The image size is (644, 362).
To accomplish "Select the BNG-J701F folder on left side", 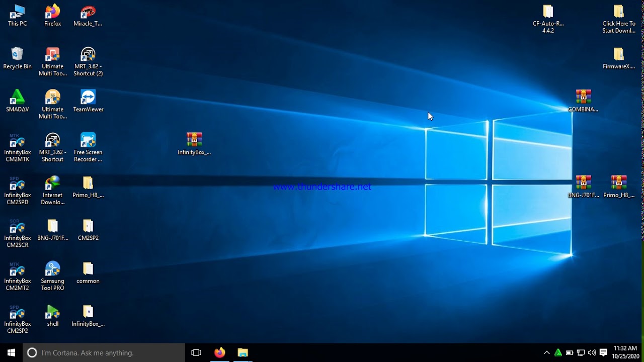I will point(52,230).
